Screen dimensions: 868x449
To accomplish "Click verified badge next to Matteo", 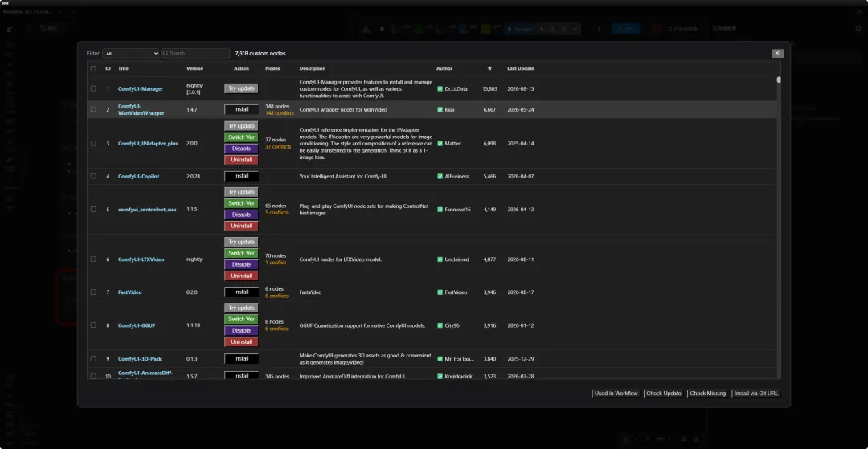I will tap(440, 143).
